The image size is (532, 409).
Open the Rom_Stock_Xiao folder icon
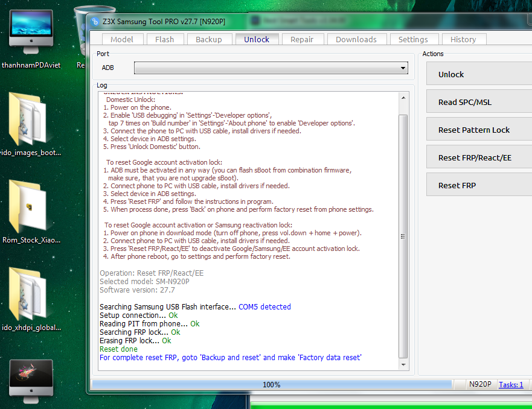tap(31, 212)
